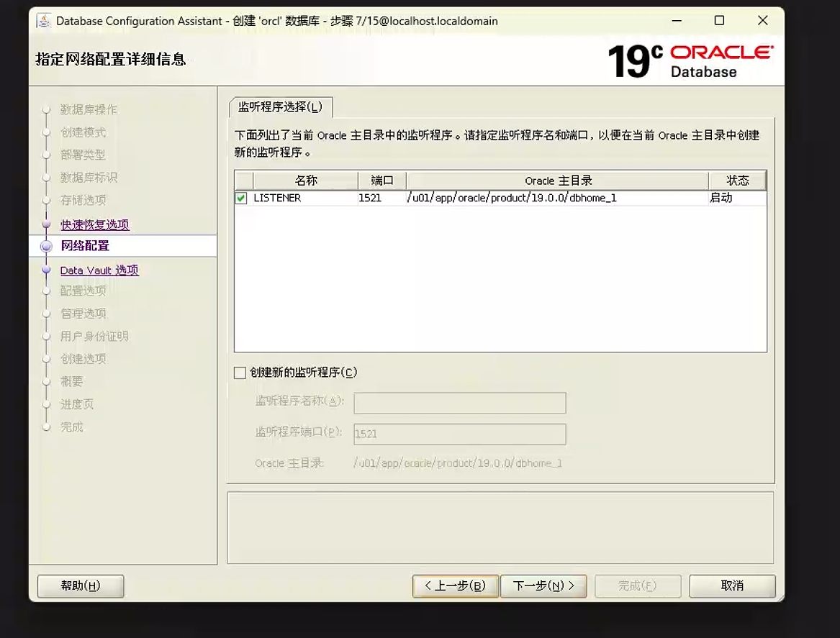This screenshot has width=840, height=638.
Task: Select the 监听程序选择(L) tab
Action: click(280, 107)
